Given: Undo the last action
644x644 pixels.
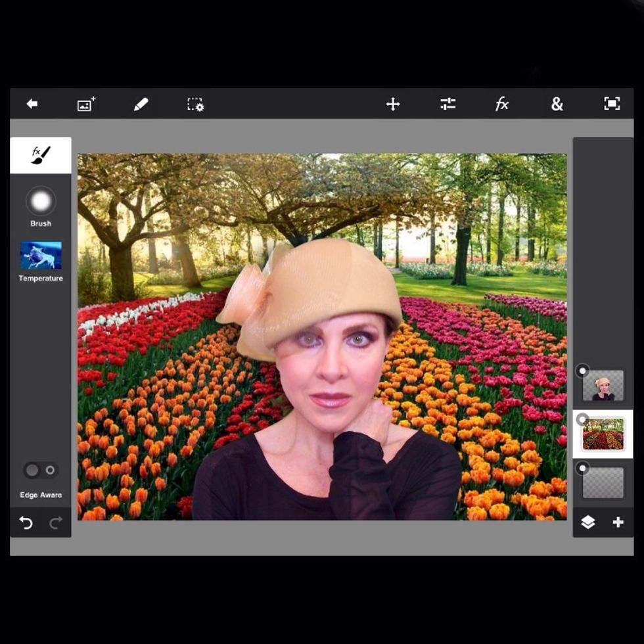Looking at the screenshot, I should (26, 522).
